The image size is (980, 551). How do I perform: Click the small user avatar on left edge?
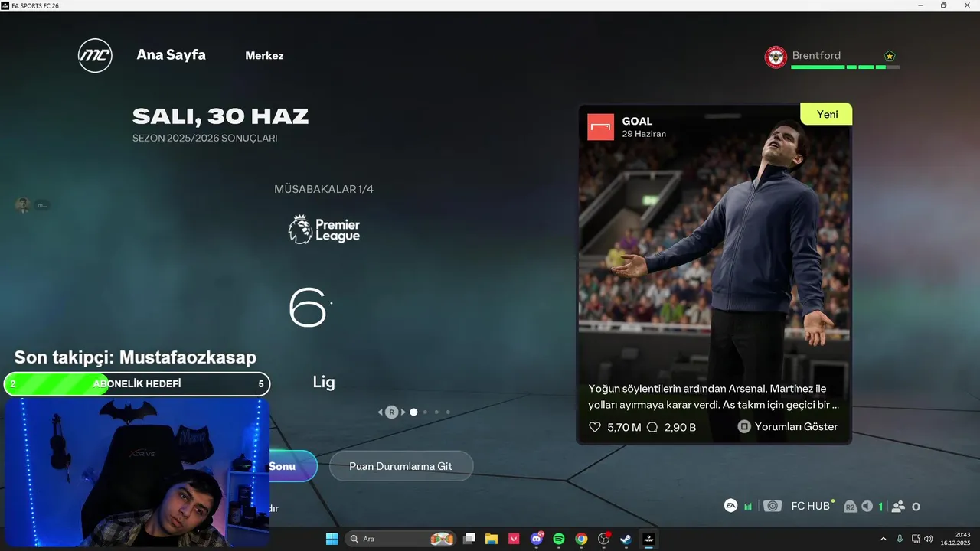22,205
